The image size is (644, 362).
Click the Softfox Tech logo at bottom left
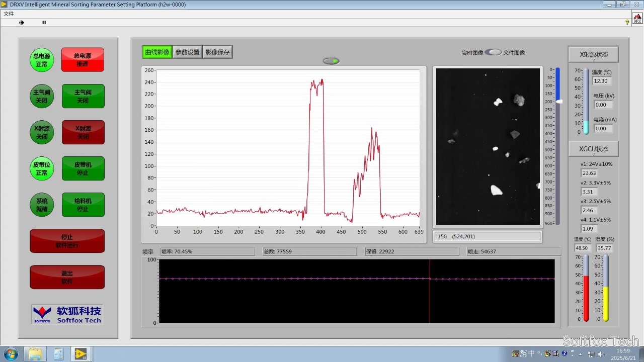[67, 314]
